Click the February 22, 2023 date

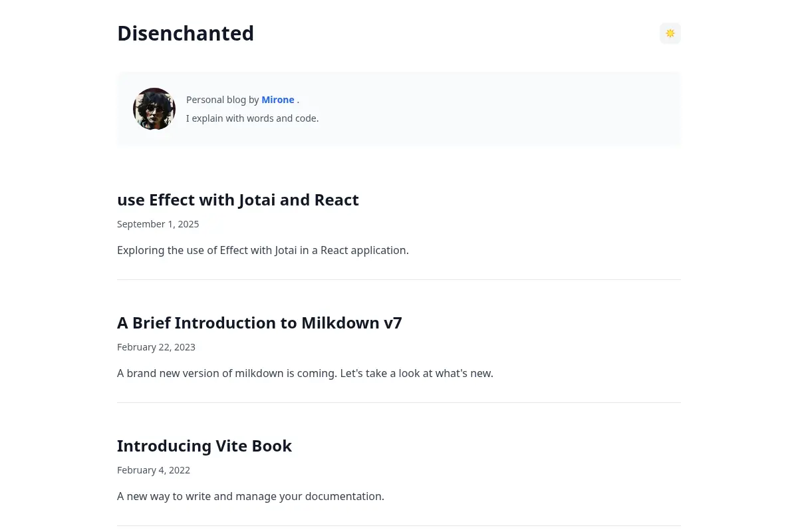(x=156, y=347)
